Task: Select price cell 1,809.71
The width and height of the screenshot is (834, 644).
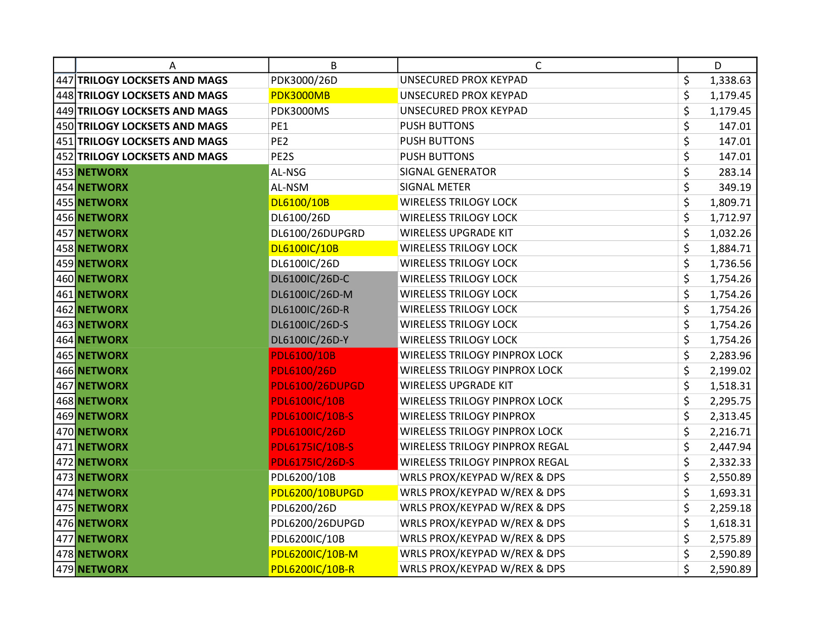Action: pyautogui.click(x=717, y=203)
